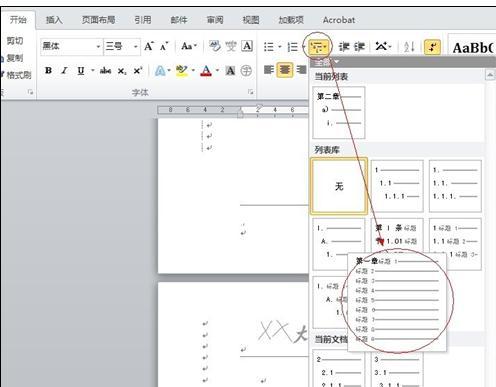Toggle center alignment
Image resolution: width=496 pixels, height=387 pixels.
285,70
